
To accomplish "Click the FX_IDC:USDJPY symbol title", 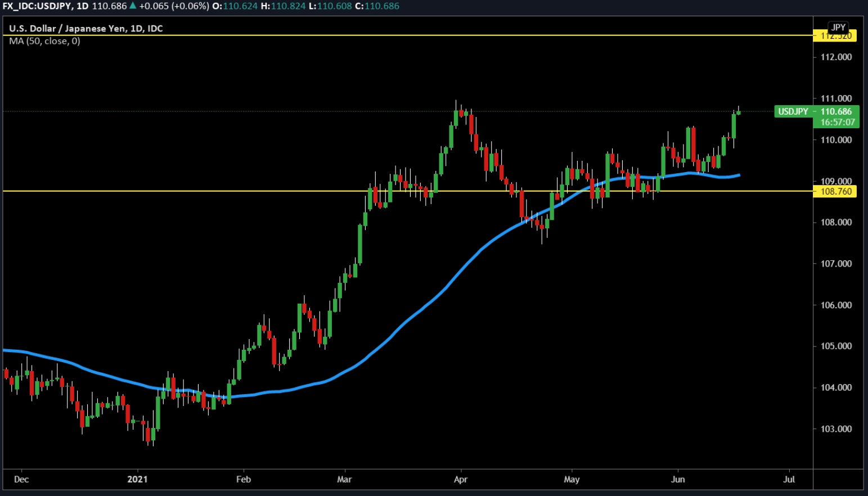I will (37, 6).
